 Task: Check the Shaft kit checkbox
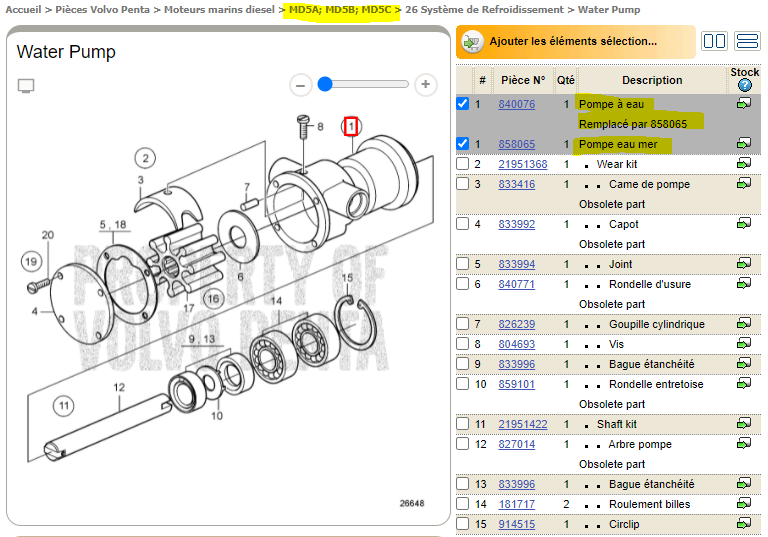(462, 424)
